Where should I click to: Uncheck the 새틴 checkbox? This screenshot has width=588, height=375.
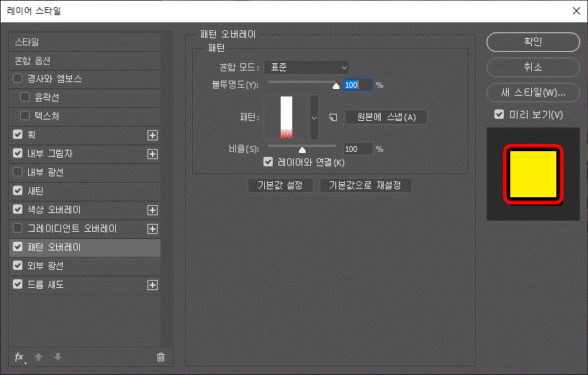[x=17, y=191]
